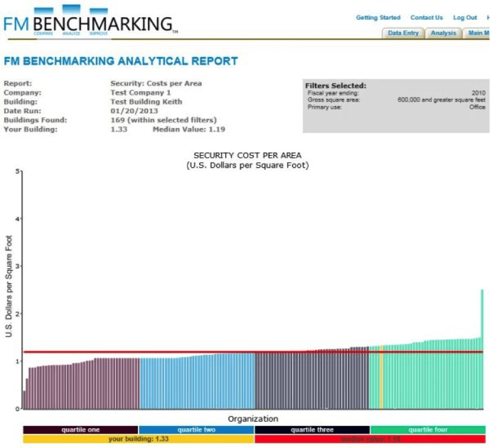490x448 pixels.
Task: Switch to the Data Entry tab
Action: pyautogui.click(x=403, y=33)
